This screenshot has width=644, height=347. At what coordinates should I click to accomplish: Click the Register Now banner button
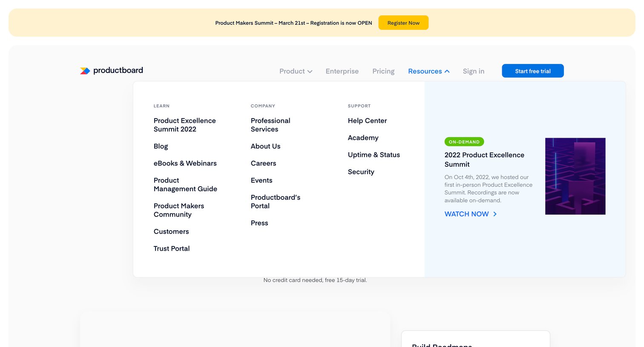pos(403,23)
